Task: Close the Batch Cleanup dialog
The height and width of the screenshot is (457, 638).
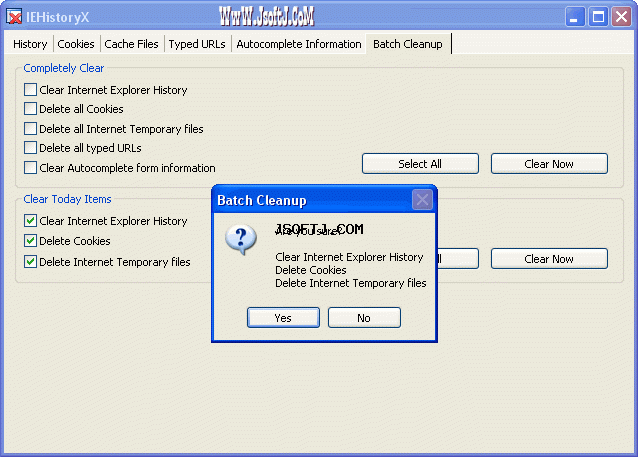Action: (422, 200)
